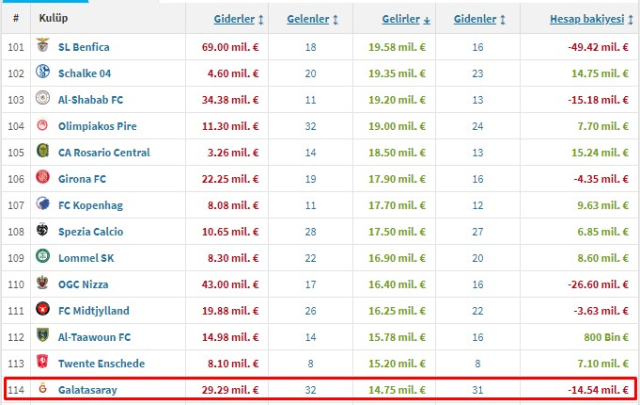
Task: Click the Spezia Calcio club crest
Action: [x=43, y=230]
